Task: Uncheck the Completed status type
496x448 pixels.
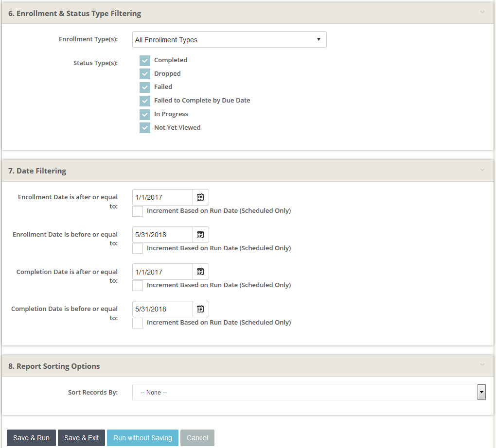Action: [x=145, y=60]
